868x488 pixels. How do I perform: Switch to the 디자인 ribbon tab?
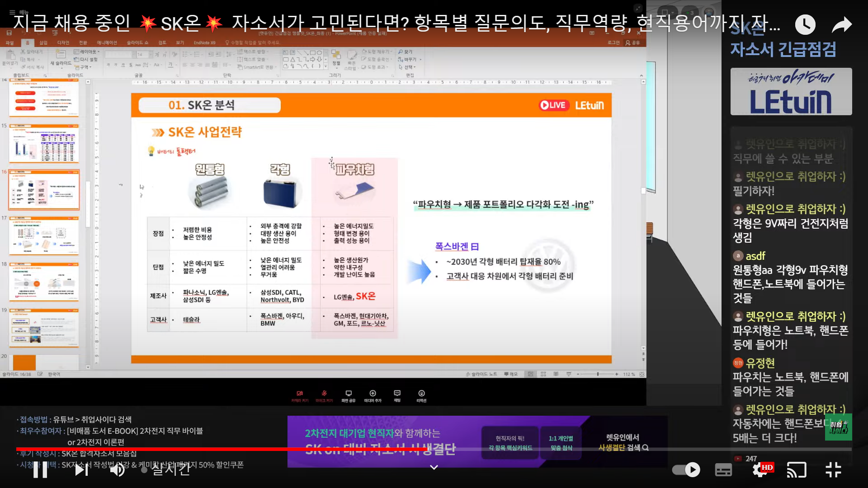point(63,43)
